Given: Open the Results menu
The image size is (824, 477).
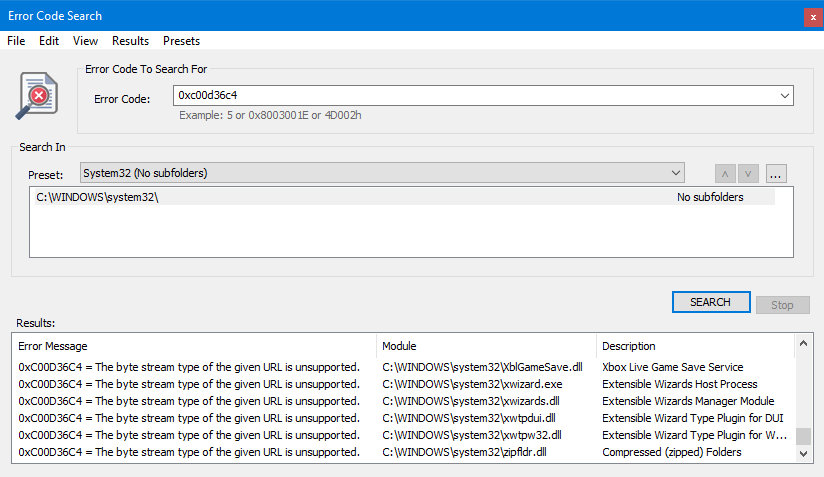Looking at the screenshot, I should coord(130,41).
